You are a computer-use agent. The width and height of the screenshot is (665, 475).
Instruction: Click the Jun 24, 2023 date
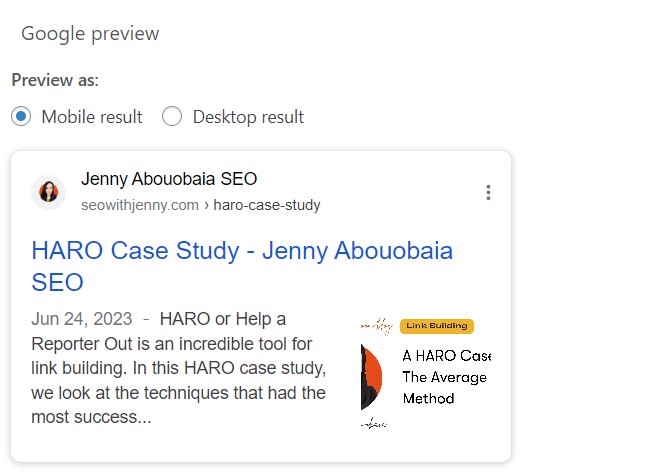click(x=82, y=319)
